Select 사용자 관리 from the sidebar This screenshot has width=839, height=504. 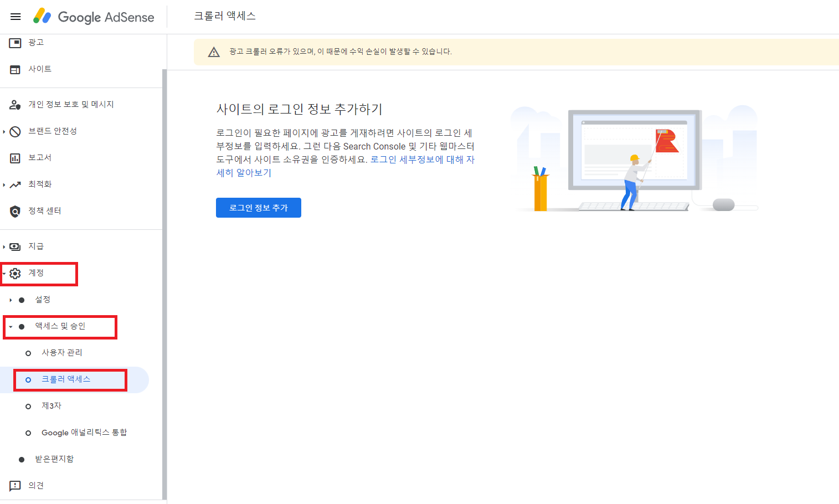pyautogui.click(x=63, y=352)
